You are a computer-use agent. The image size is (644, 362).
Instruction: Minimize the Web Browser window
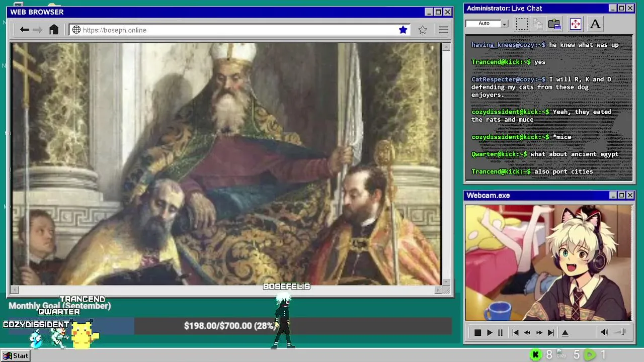(429, 12)
